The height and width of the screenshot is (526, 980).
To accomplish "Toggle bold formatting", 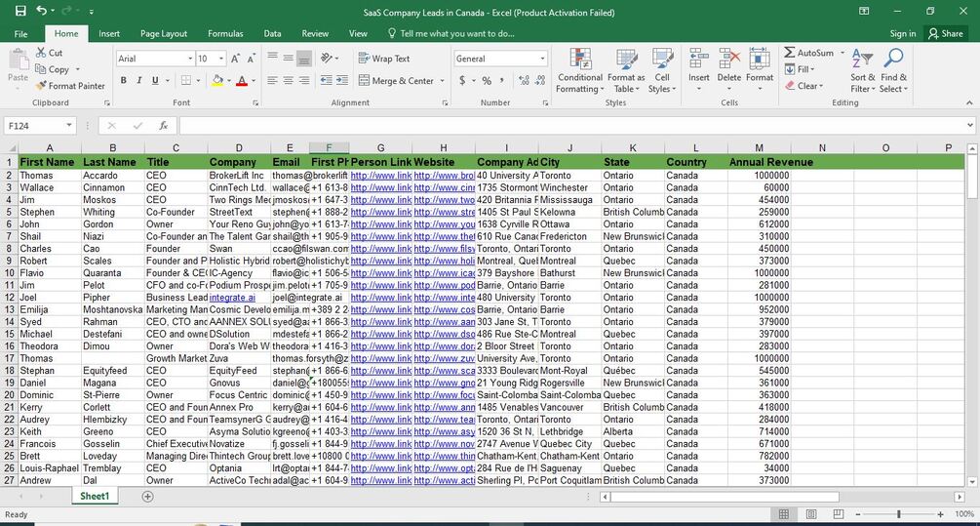I will click(123, 80).
